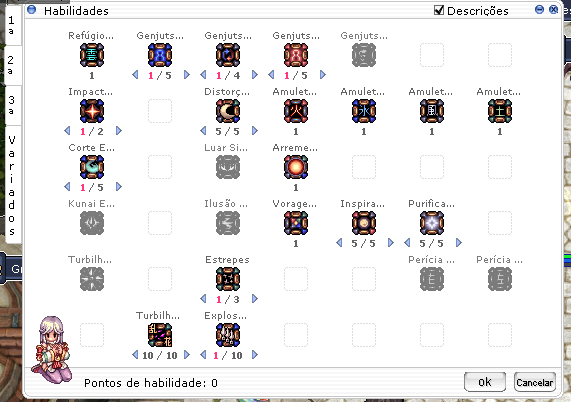Click the Cancelar button
Viewport: 571px width, 402px height.
(x=535, y=382)
